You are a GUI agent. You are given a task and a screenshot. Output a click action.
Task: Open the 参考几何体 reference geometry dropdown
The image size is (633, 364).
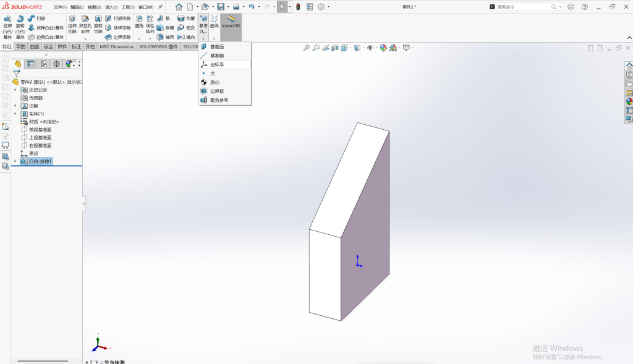click(203, 27)
